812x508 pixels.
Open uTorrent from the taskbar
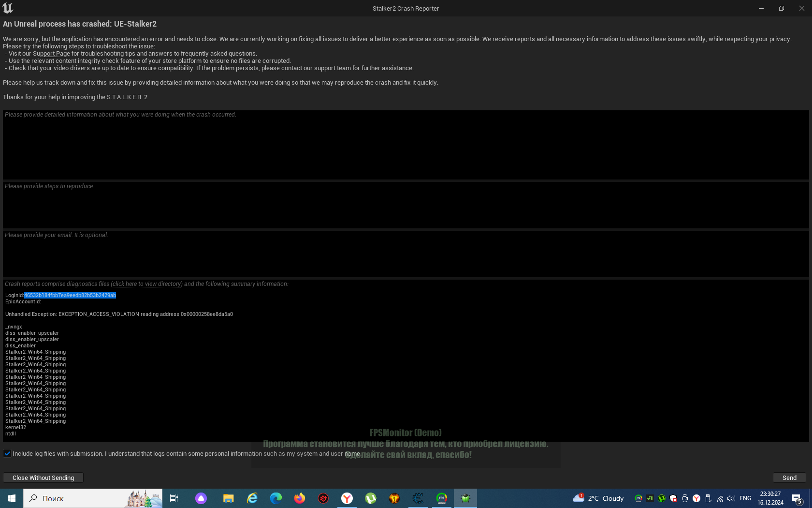click(371, 498)
